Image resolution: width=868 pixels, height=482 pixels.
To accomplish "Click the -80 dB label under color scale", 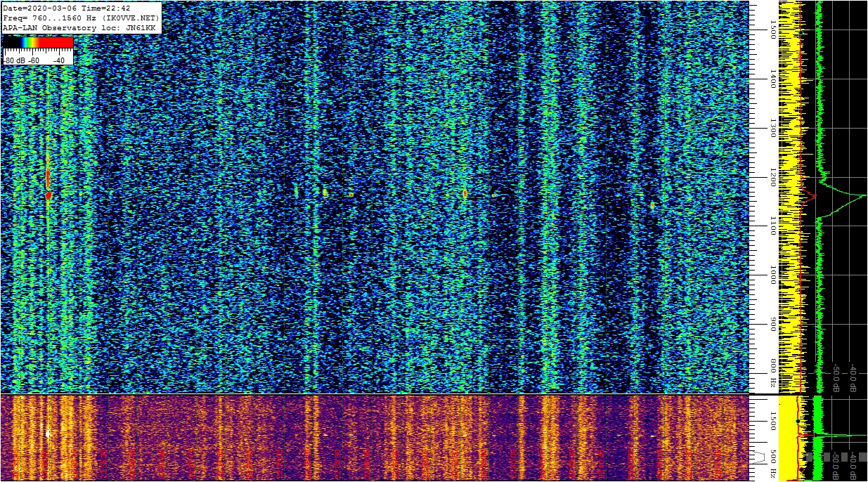I will [15, 60].
